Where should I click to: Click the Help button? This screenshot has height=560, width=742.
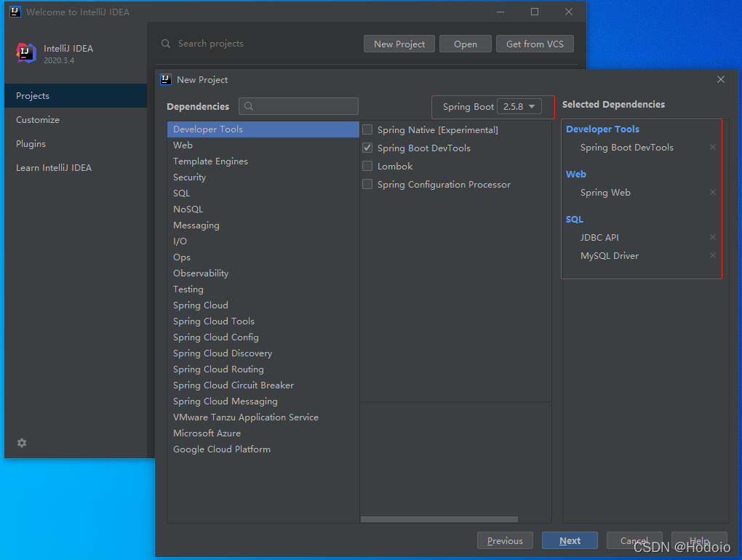click(699, 540)
